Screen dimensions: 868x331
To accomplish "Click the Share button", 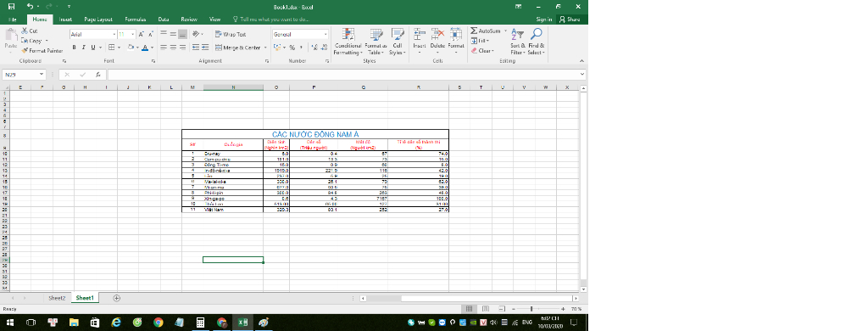I will pyautogui.click(x=570, y=20).
